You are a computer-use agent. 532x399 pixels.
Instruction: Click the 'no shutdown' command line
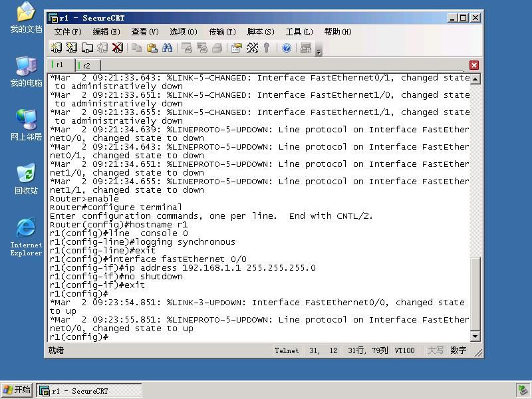(x=116, y=276)
